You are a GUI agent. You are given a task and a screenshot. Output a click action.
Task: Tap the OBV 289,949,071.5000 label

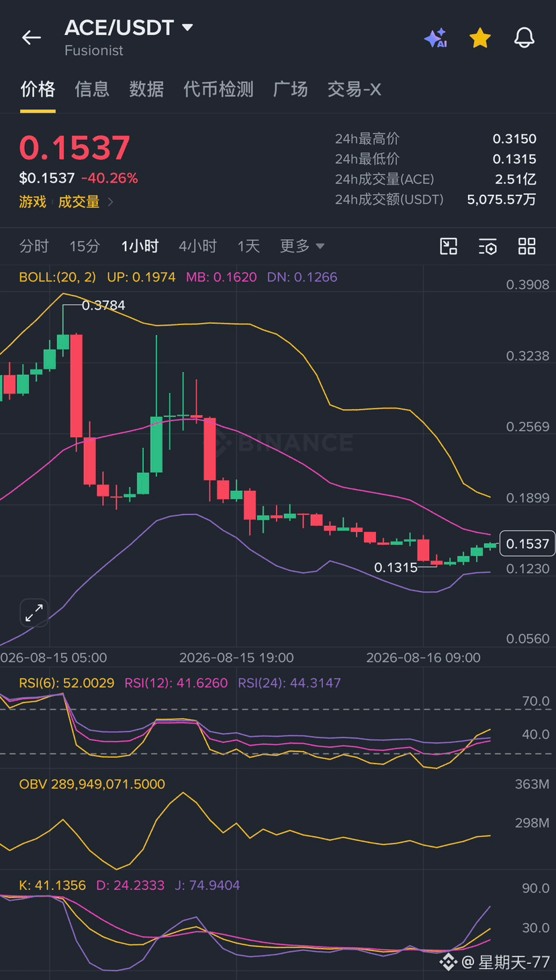click(92, 784)
